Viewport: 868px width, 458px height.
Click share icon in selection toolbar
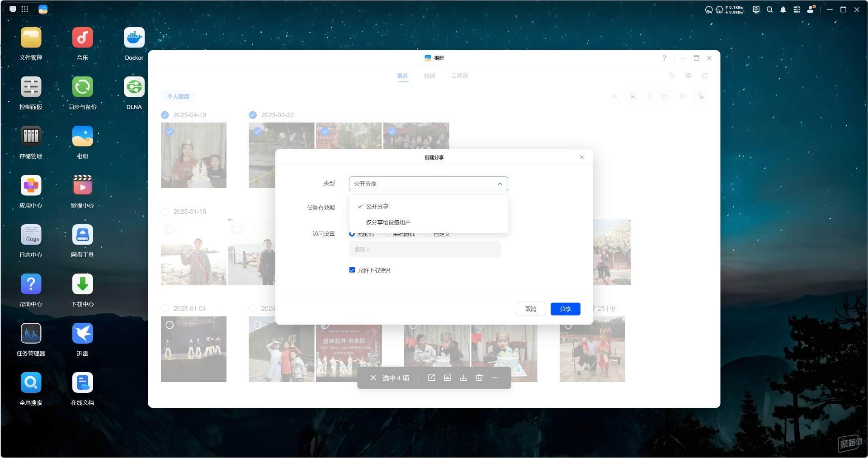click(431, 378)
